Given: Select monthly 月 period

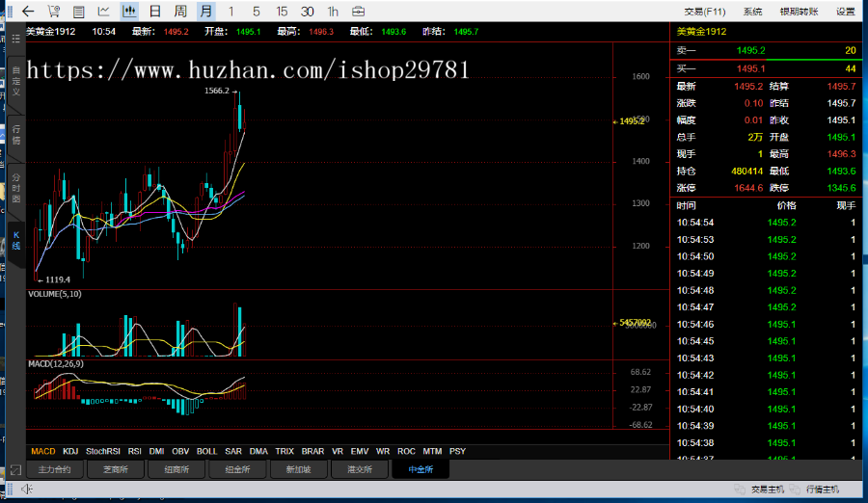Looking at the screenshot, I should [206, 11].
